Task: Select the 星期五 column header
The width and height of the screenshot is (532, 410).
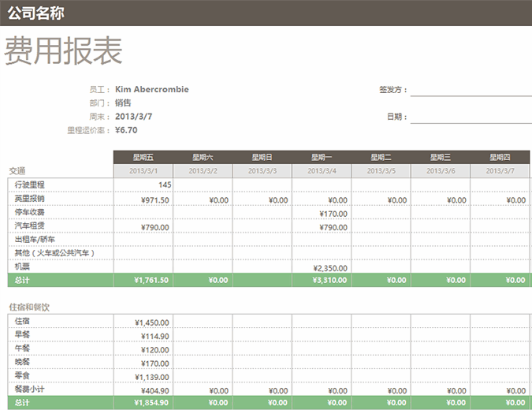Action: point(143,157)
